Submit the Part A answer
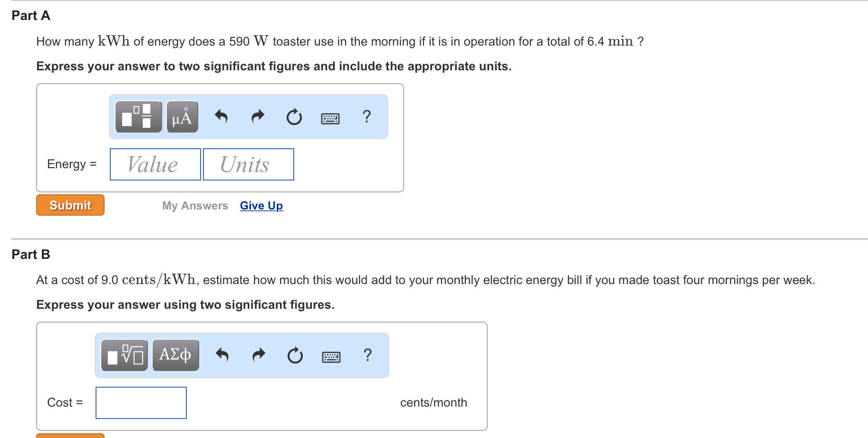The width and height of the screenshot is (868, 438). pos(69,205)
